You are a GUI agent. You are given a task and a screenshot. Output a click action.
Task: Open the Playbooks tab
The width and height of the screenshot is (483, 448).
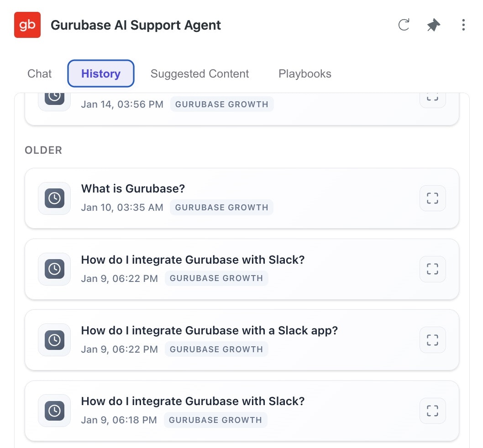click(x=305, y=73)
